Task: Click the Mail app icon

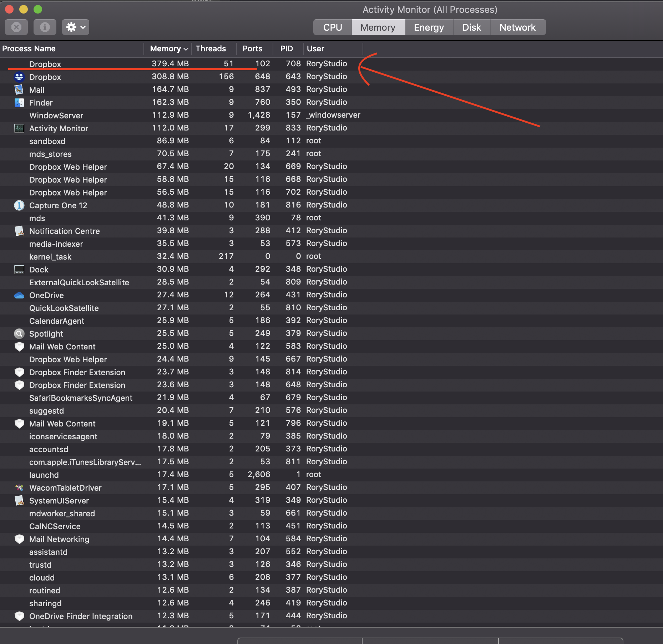Action: tap(19, 90)
